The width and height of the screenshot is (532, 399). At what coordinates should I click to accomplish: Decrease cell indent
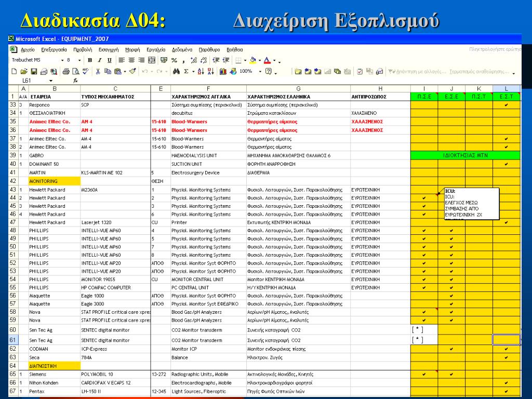coord(216,60)
